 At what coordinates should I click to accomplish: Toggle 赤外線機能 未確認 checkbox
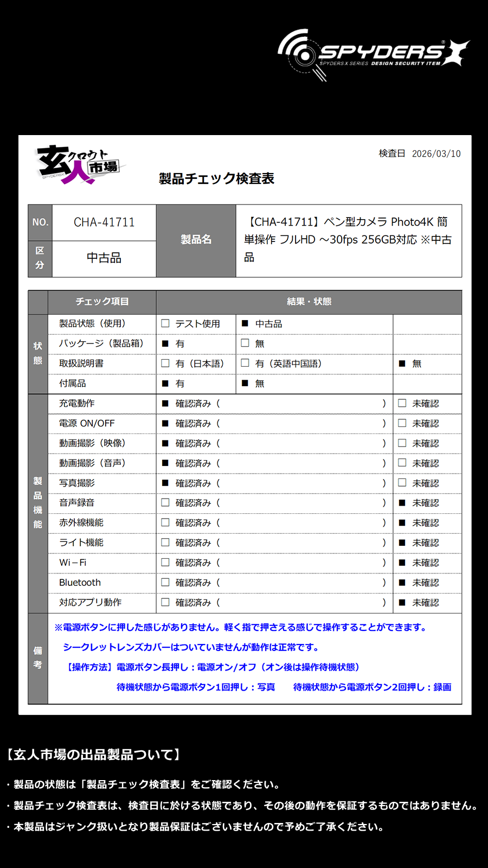402,523
